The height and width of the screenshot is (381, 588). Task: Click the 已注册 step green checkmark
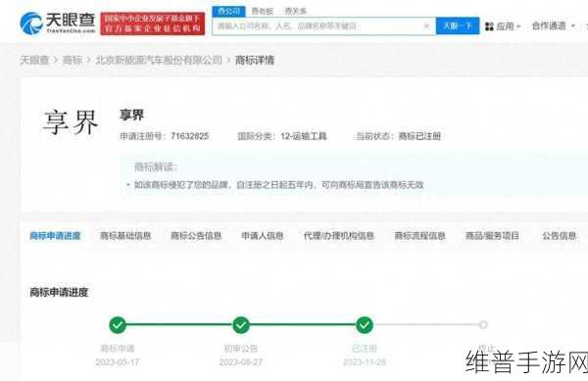[365, 325]
